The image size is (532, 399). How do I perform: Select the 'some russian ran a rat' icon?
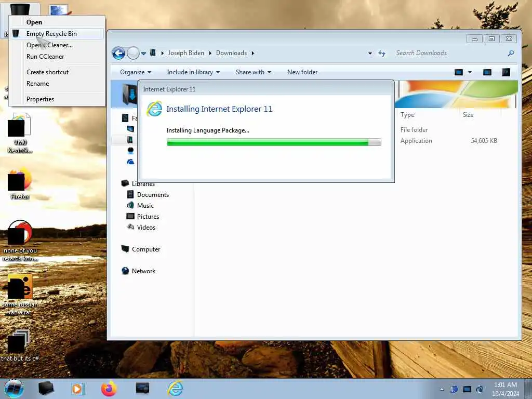click(x=20, y=295)
